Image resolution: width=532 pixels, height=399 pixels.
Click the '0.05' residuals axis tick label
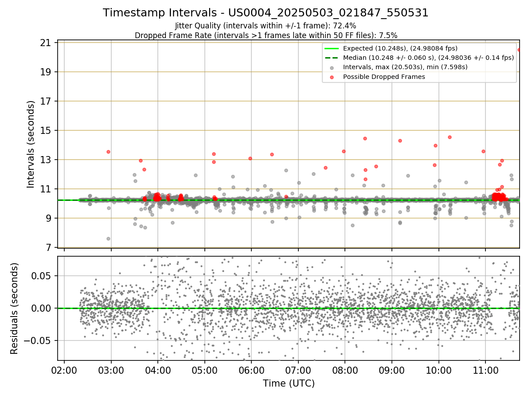[42, 276]
